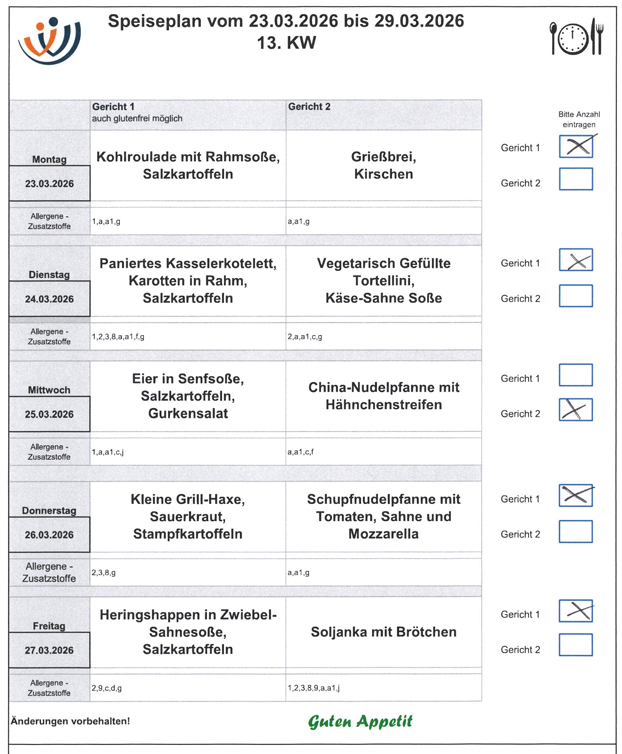
Task: Click the Montag 23.03.2026 day cell
Action: point(50,170)
